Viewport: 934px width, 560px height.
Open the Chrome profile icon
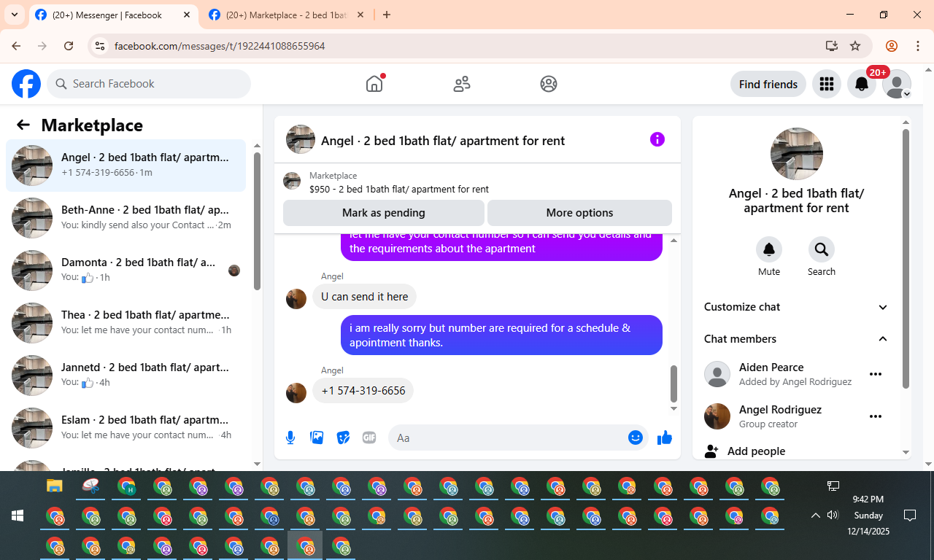tap(892, 46)
